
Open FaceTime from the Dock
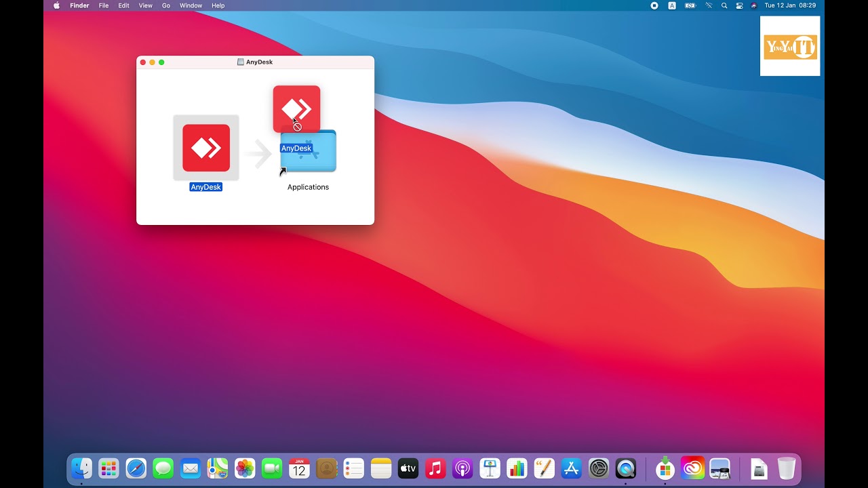(x=272, y=468)
